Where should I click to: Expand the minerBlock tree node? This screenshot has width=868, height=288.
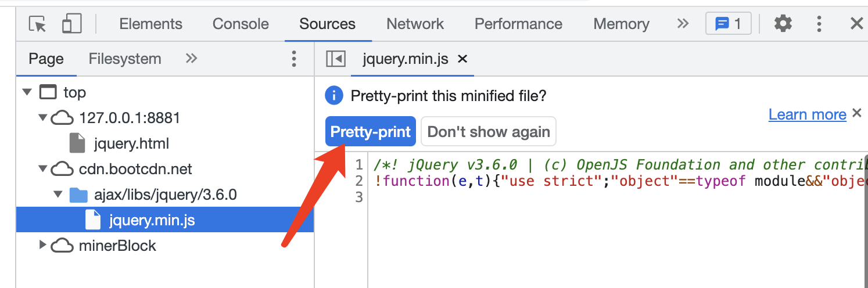[42, 246]
